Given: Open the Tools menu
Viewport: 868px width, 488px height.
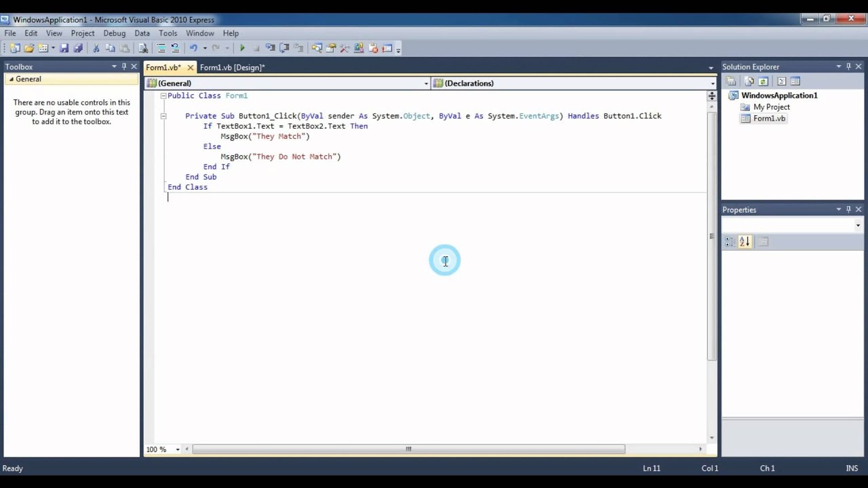Looking at the screenshot, I should [168, 33].
